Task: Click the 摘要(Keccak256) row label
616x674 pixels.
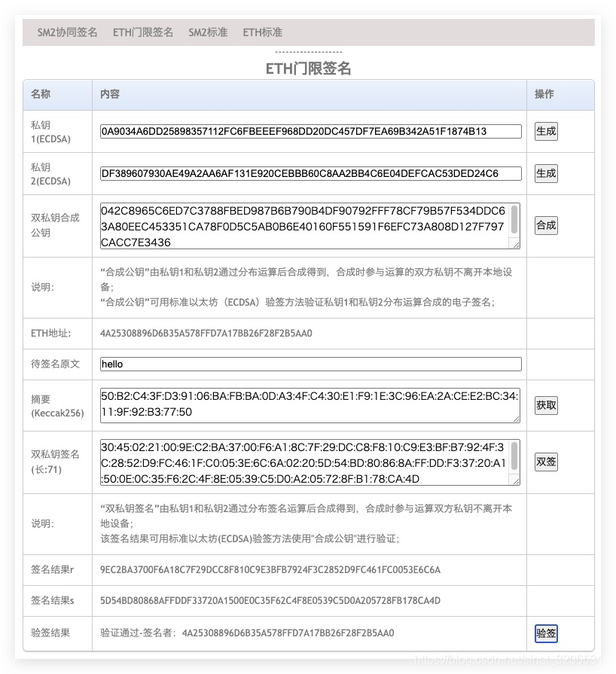Action: pos(57,406)
